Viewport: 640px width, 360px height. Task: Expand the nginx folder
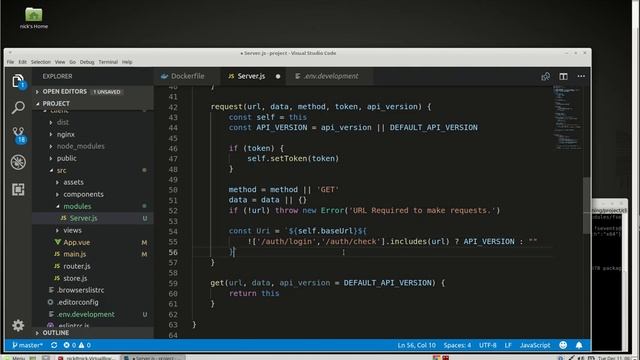[x=93, y=134]
